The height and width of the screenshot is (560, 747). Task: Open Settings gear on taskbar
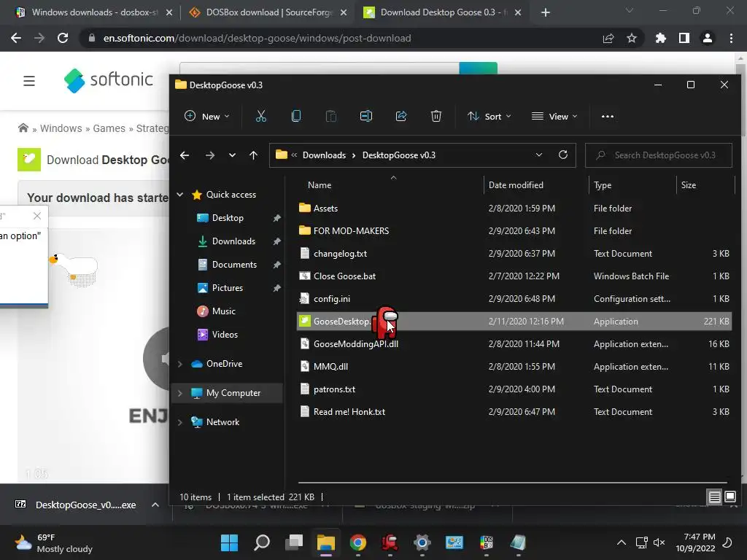[422, 542]
